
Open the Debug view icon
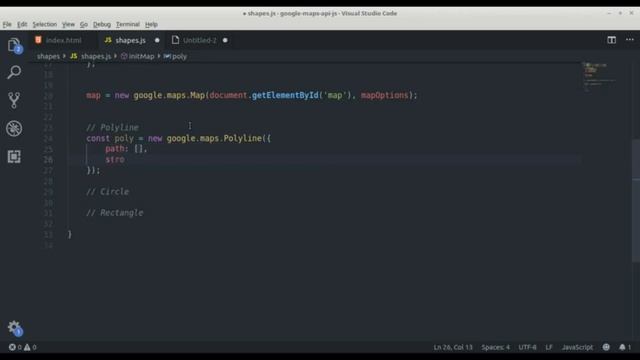click(14, 129)
